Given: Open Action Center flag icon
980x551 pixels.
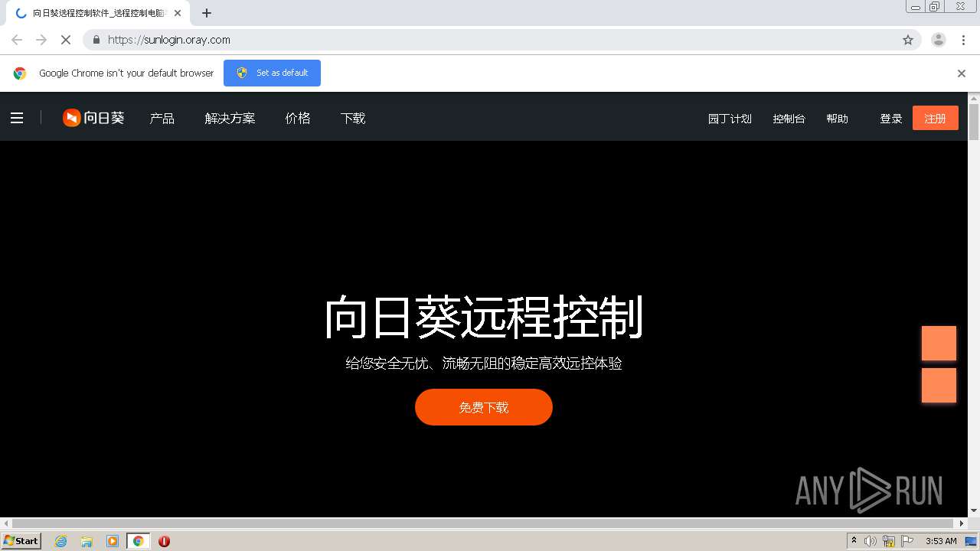Looking at the screenshot, I should coord(907,541).
